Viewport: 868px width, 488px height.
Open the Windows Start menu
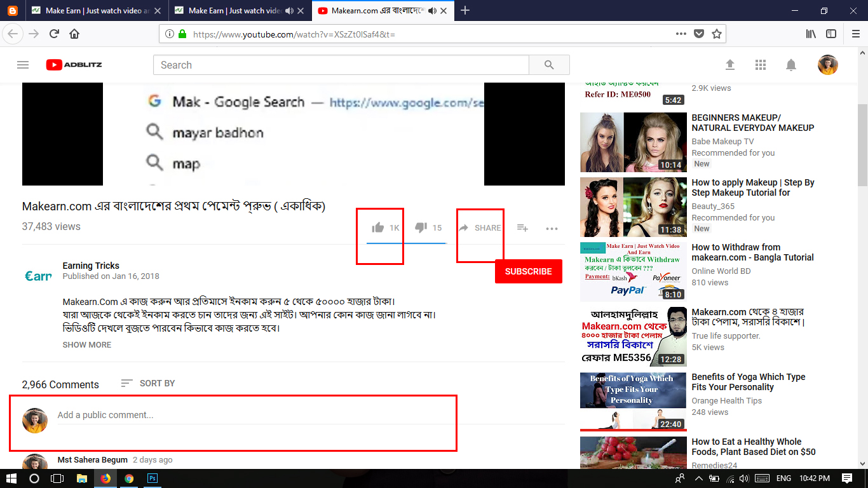(11, 478)
